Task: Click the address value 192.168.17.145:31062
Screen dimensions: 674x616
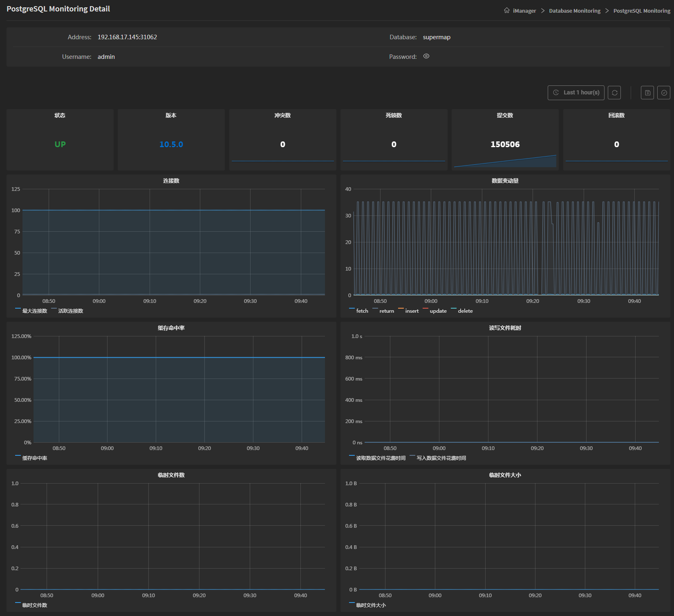Action: (128, 37)
